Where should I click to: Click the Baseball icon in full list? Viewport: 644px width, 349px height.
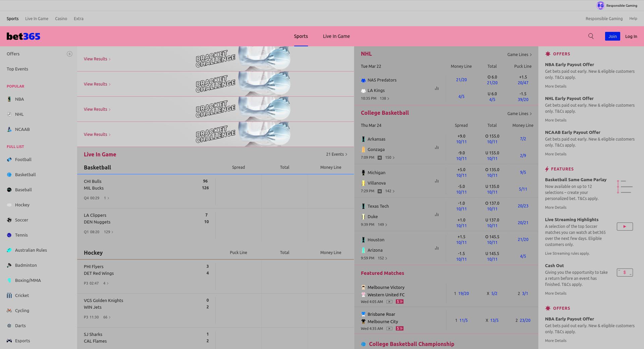9,190
